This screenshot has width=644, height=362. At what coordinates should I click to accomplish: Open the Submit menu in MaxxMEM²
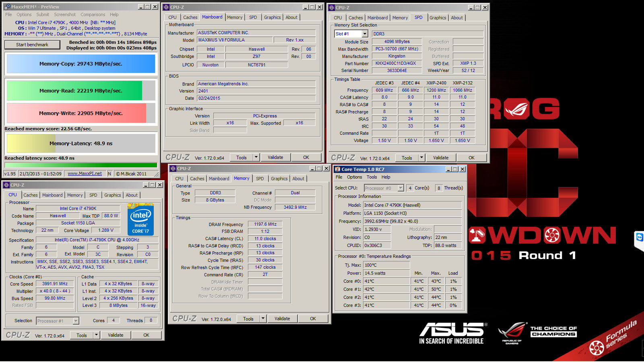(43, 14)
